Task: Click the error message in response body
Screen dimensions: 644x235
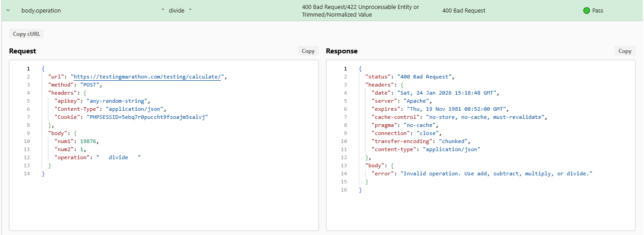Action: tap(496, 174)
